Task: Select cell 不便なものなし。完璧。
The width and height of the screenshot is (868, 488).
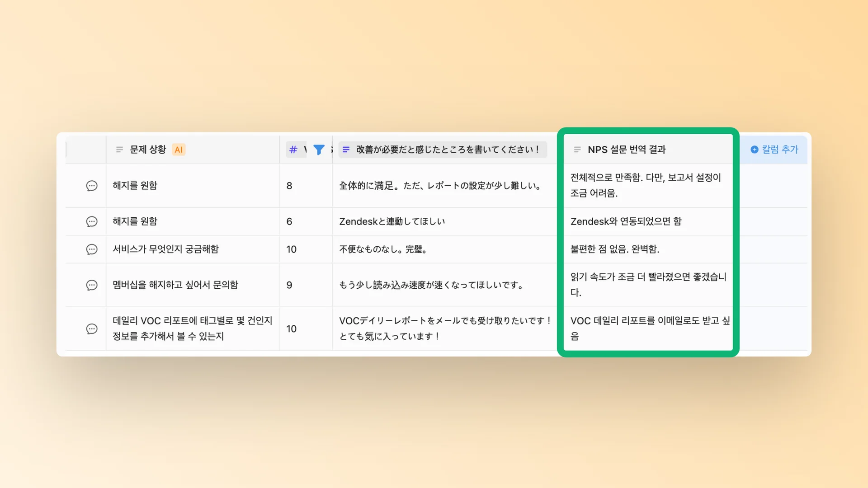Action: (x=383, y=249)
